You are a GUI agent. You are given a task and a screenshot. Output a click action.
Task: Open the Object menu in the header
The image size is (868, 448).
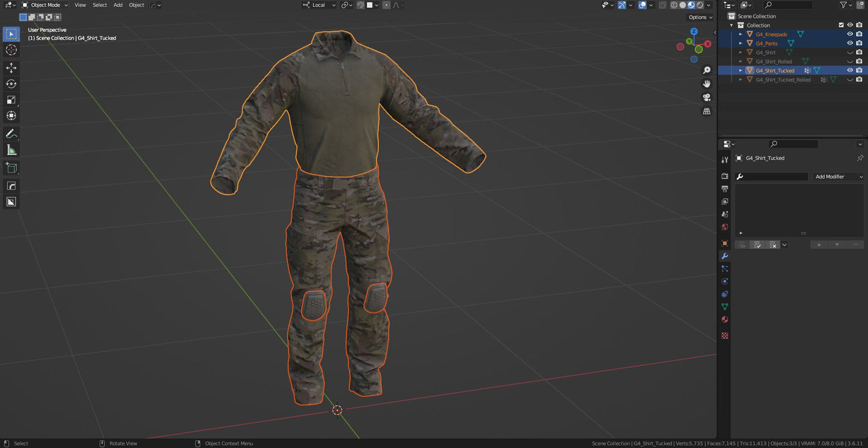[x=136, y=5]
